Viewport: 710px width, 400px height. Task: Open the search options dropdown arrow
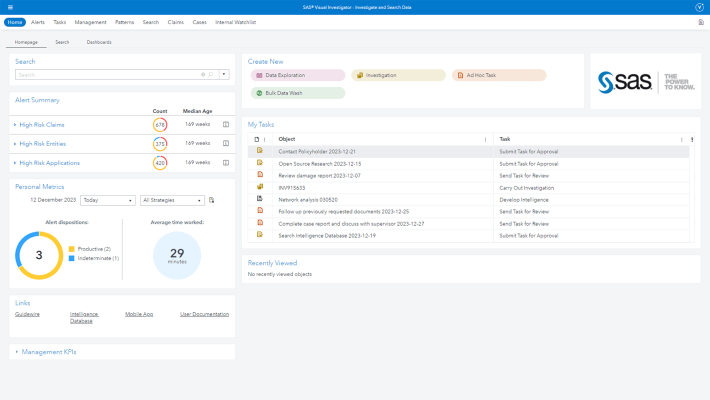pos(224,74)
